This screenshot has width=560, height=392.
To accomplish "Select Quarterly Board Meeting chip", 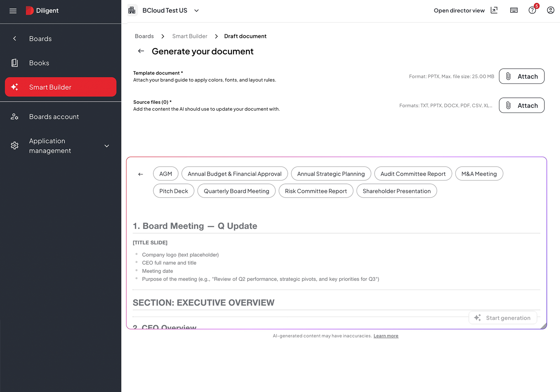I will [x=236, y=191].
